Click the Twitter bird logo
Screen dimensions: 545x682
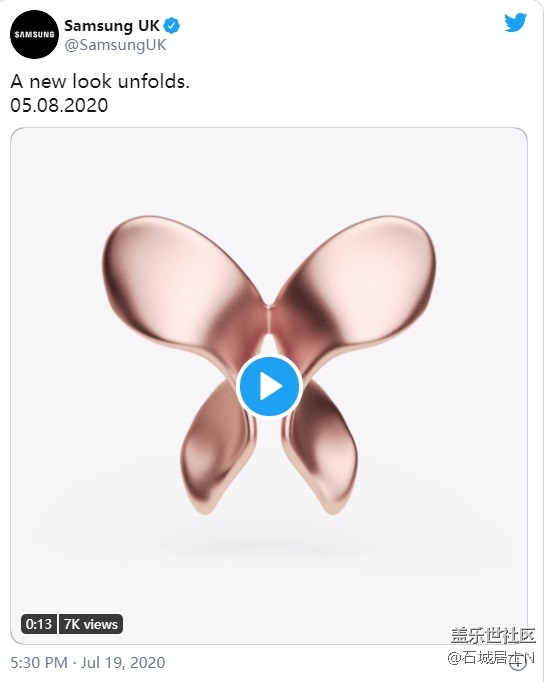pyautogui.click(x=515, y=23)
